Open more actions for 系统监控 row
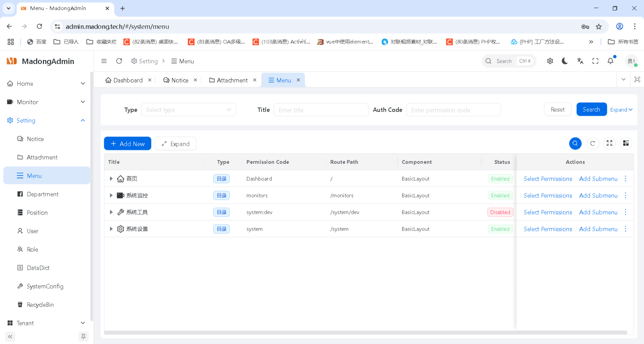 [x=625, y=195]
